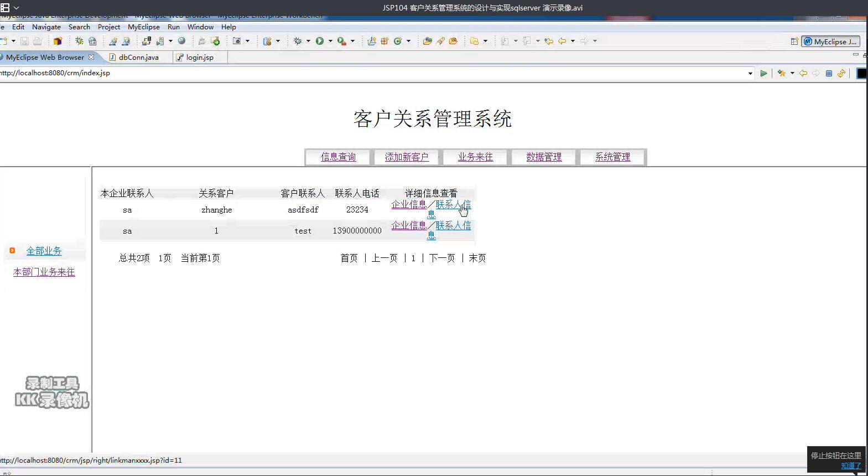Click the MyEclipse J... perspective button

(831, 42)
